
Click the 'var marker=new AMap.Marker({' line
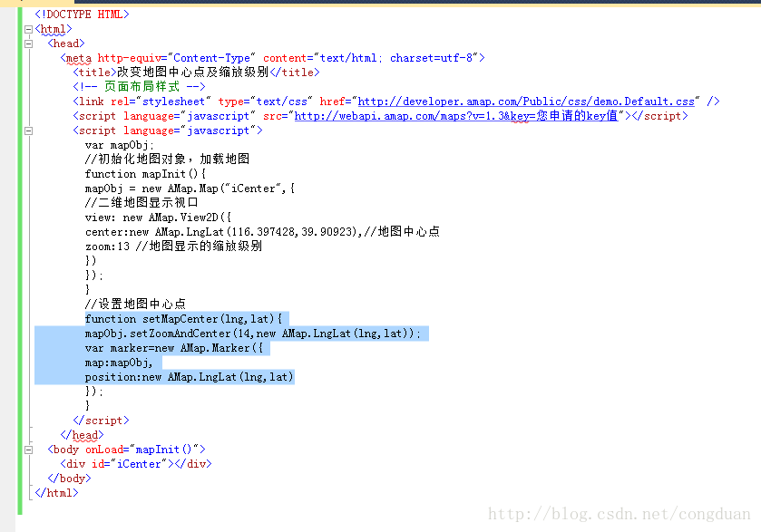[174, 348]
